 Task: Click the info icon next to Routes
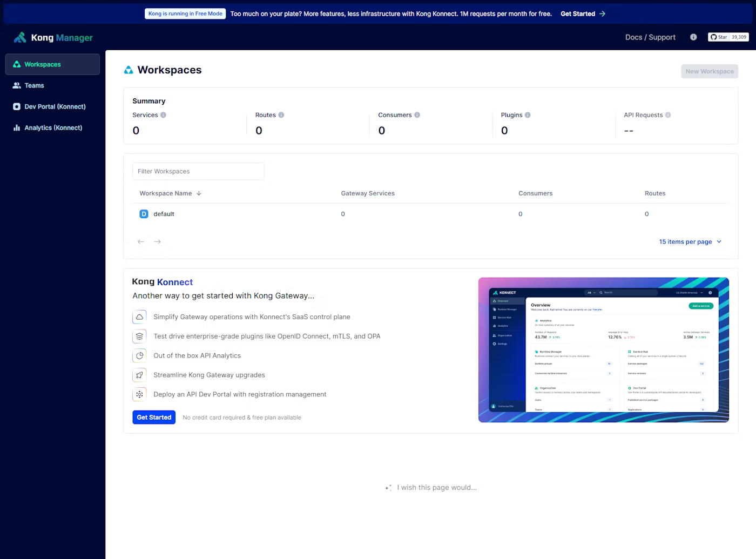[x=281, y=115]
